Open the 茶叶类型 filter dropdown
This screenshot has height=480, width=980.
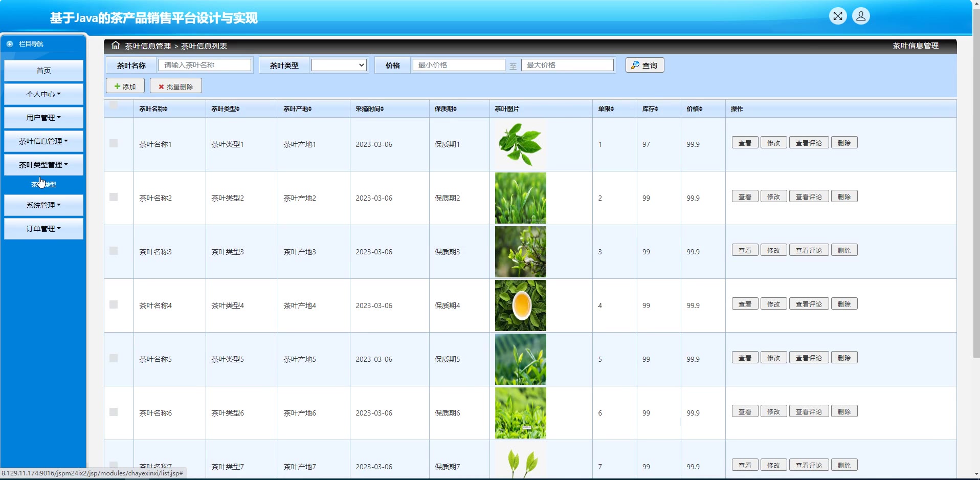click(339, 65)
